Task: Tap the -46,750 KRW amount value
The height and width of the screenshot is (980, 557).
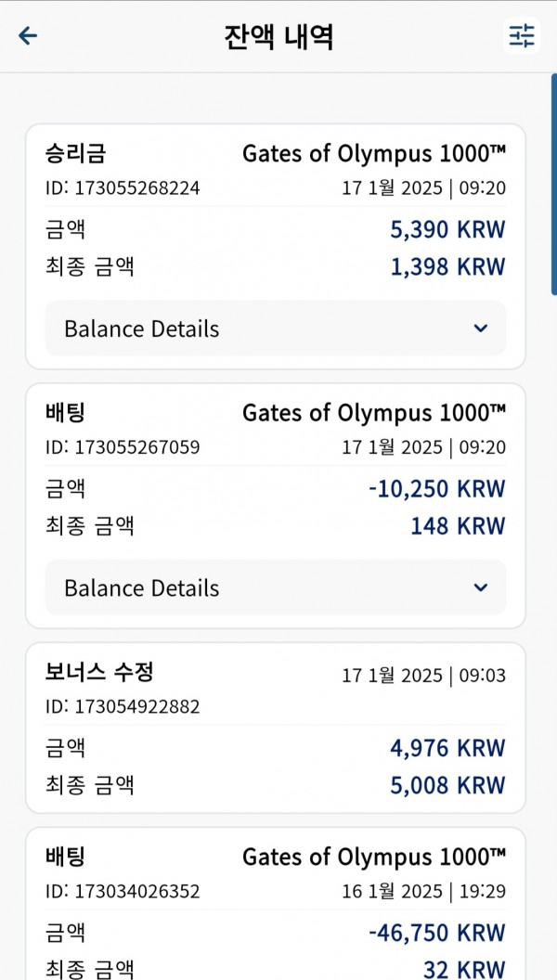Action: (x=436, y=933)
